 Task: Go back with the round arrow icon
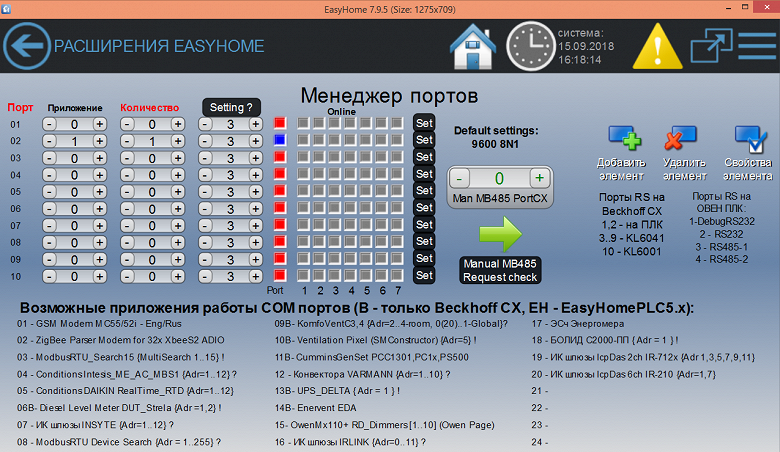coord(27,46)
